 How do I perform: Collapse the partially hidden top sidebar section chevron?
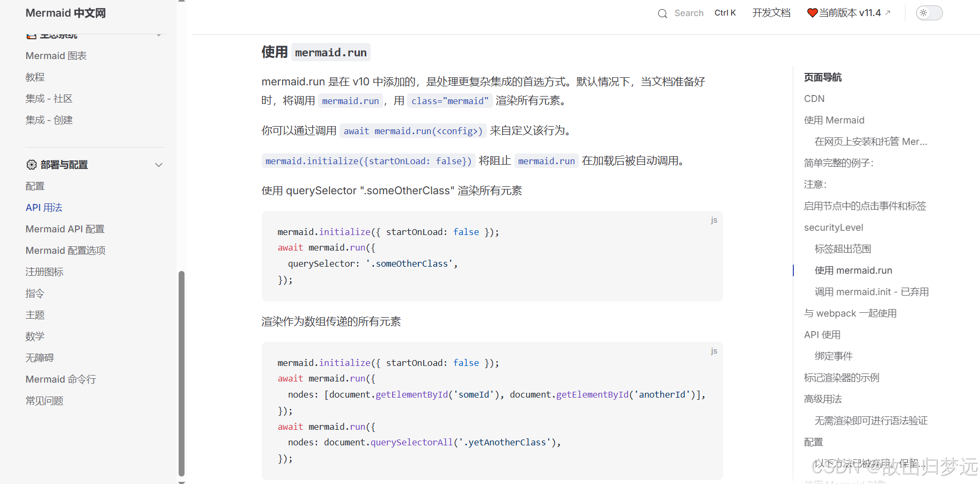pyautogui.click(x=159, y=35)
